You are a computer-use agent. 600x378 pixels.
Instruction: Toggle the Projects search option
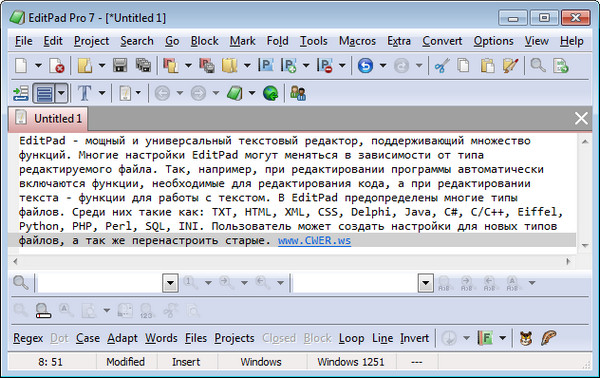234,338
